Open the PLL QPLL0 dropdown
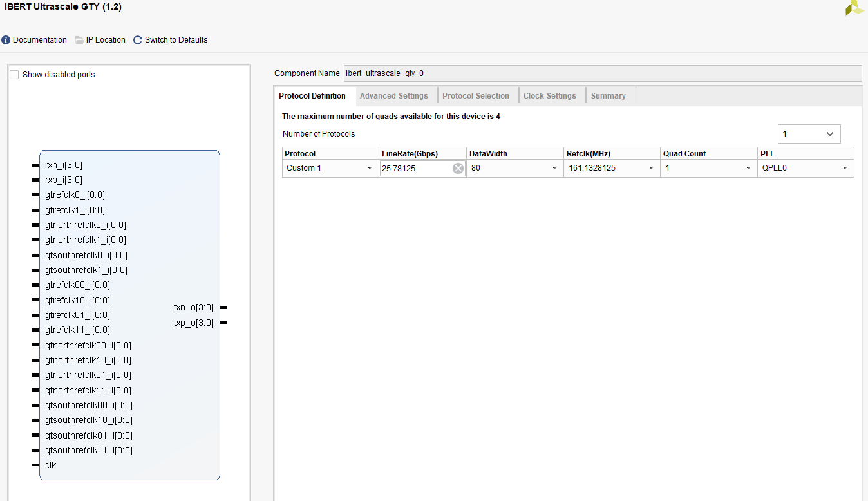 pos(806,168)
